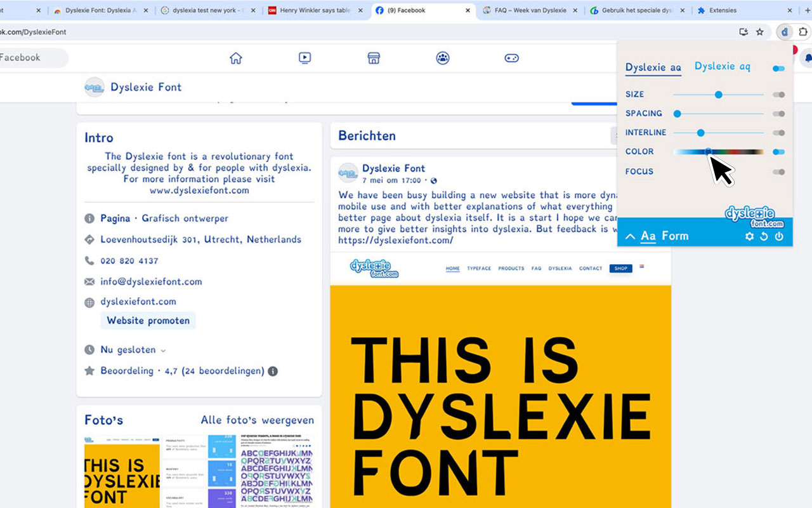Screen dimensions: 812x508
Task: Switch to Dyslexie Font browser tab
Action: [101, 10]
